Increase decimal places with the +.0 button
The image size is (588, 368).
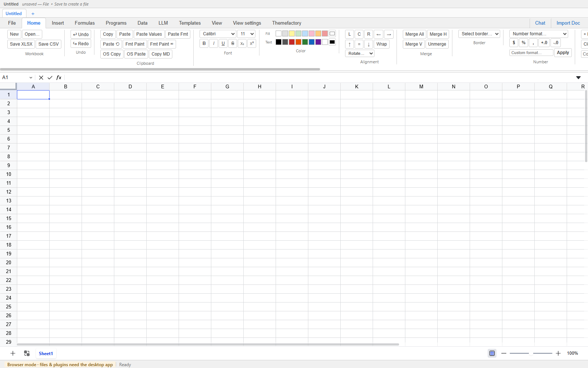pyautogui.click(x=544, y=43)
